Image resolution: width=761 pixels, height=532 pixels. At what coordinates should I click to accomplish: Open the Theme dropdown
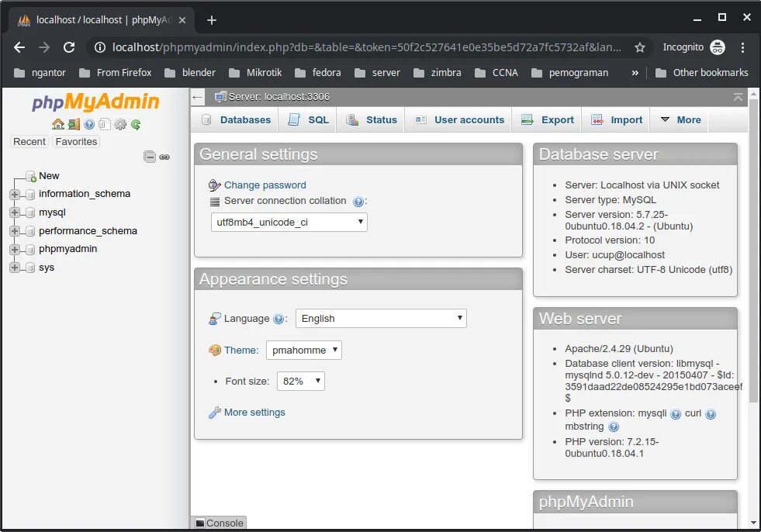304,350
